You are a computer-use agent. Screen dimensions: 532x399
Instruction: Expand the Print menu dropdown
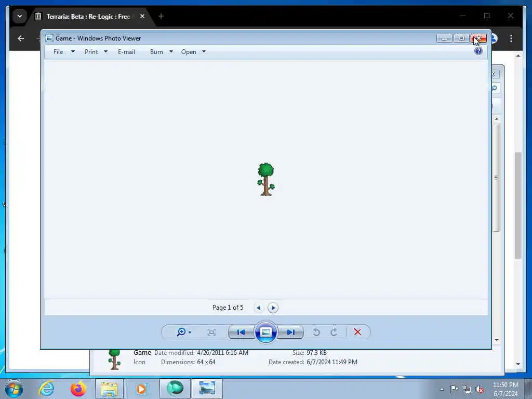point(105,52)
